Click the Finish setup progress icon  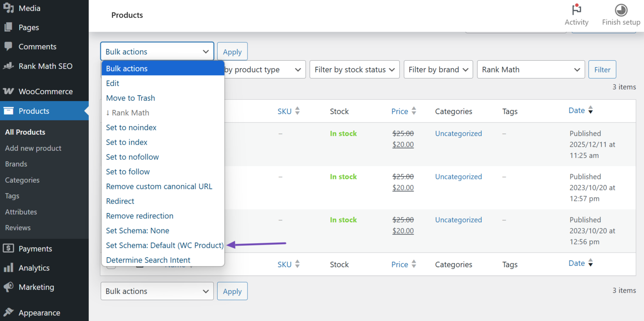621,9
